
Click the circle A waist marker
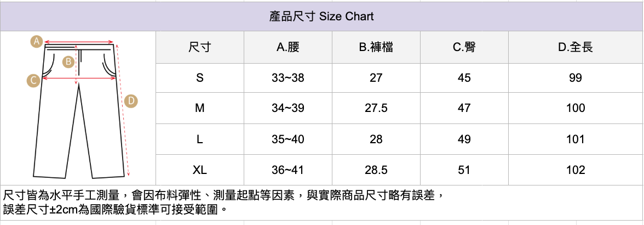click(x=37, y=41)
